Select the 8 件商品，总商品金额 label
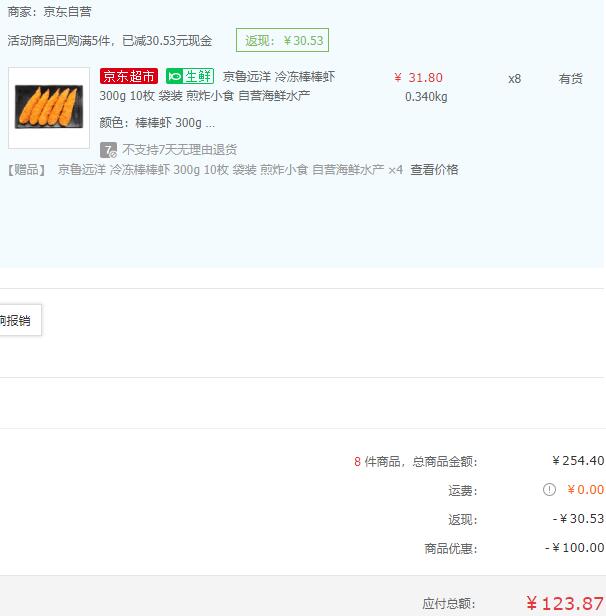Viewport: 606px width, 616px height. (416, 462)
